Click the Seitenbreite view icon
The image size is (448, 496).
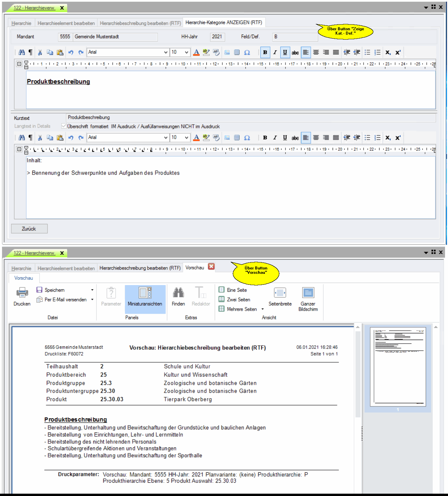[x=280, y=293]
